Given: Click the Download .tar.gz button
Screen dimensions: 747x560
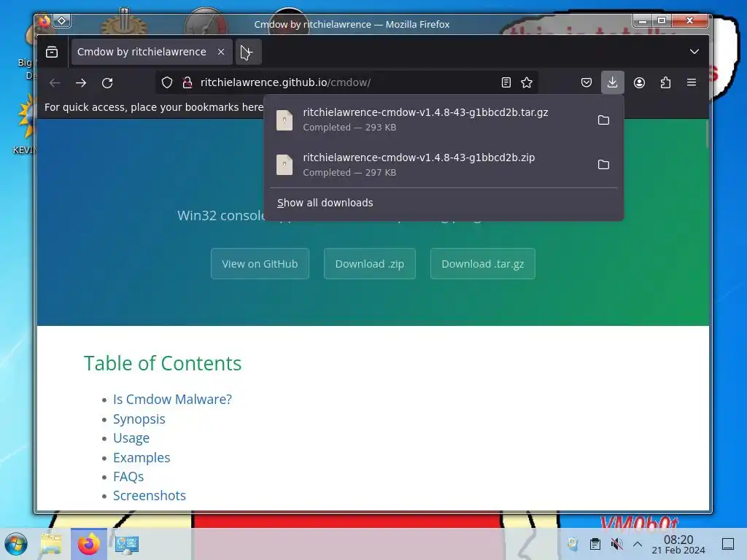Looking at the screenshot, I should 483,264.
